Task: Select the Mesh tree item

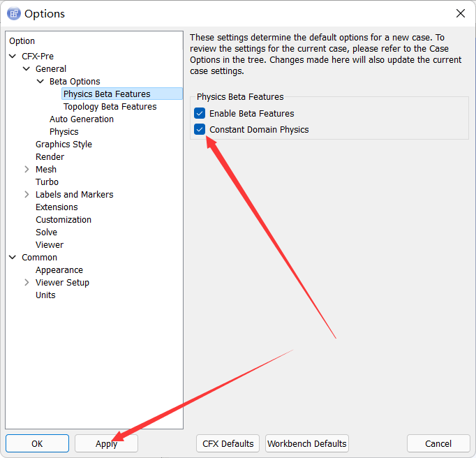Action: (46, 169)
